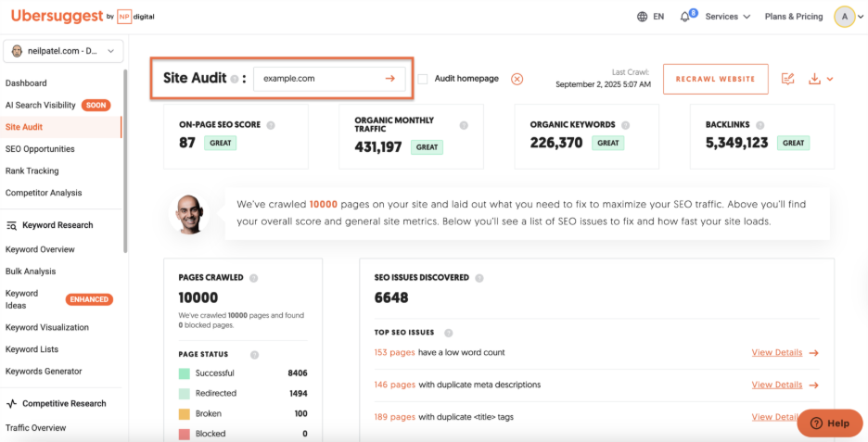Screen dimensions: 868x442
Task: Select Site Audit in the sidebar
Action: tap(24, 127)
